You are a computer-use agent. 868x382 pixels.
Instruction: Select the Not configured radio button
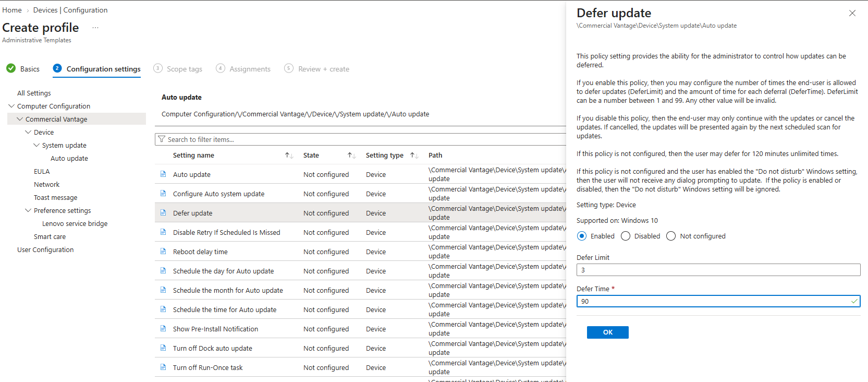coord(671,236)
